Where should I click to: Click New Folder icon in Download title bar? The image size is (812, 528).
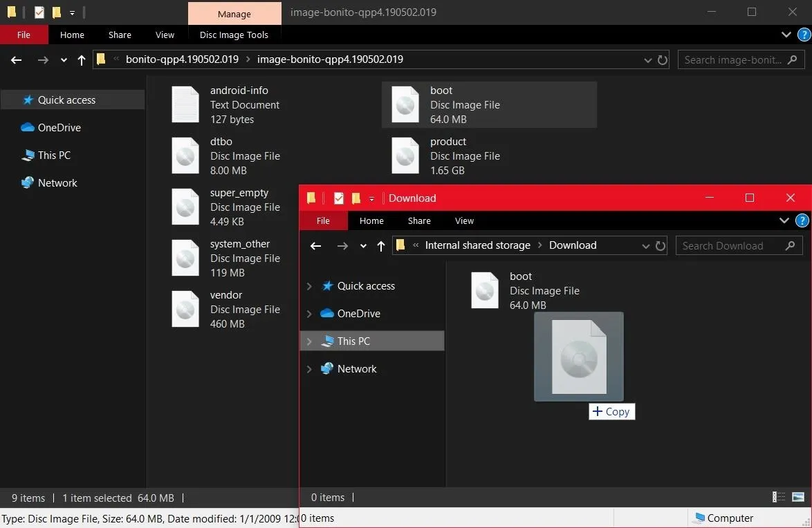pyautogui.click(x=356, y=198)
